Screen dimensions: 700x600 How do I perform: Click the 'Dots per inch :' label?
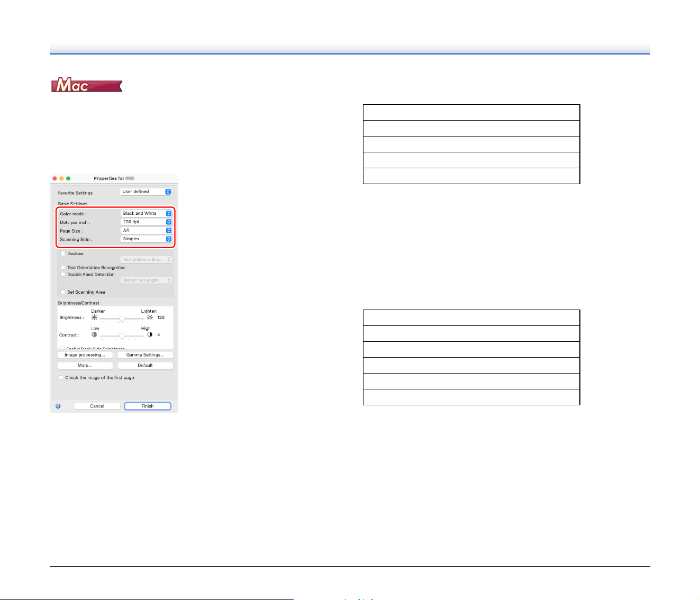click(x=75, y=222)
